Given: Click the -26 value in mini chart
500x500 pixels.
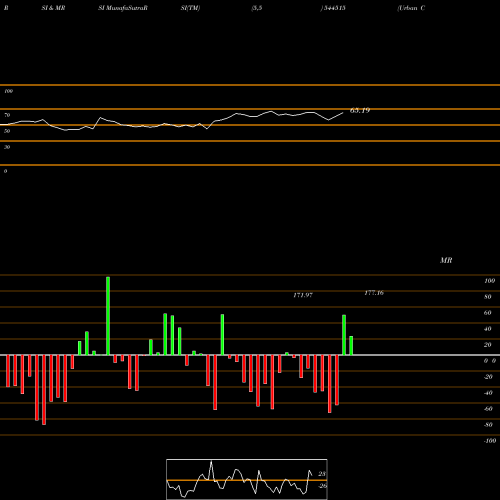Looking at the screenshot, I should point(322,486).
